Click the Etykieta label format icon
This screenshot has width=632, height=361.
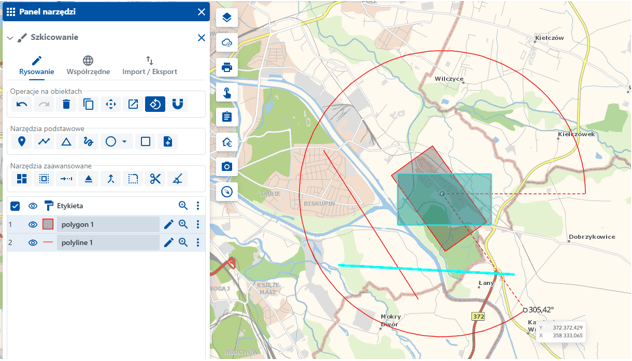pyautogui.click(x=48, y=206)
